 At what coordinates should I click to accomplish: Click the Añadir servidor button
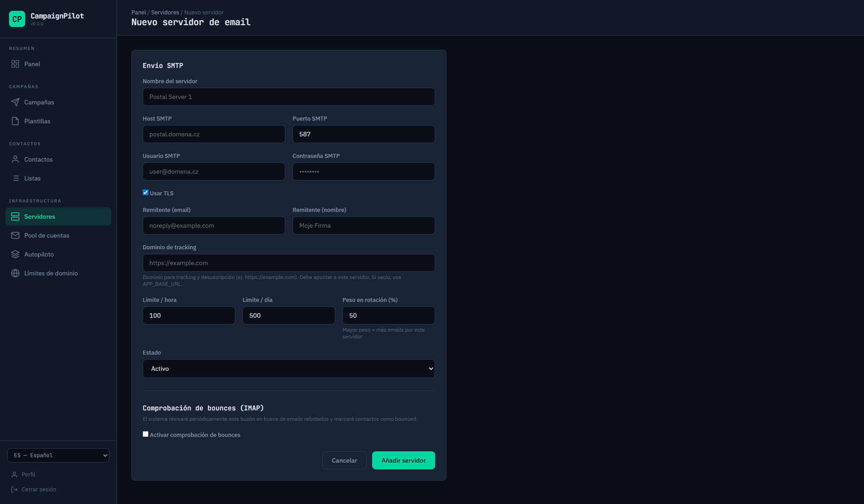(404, 460)
